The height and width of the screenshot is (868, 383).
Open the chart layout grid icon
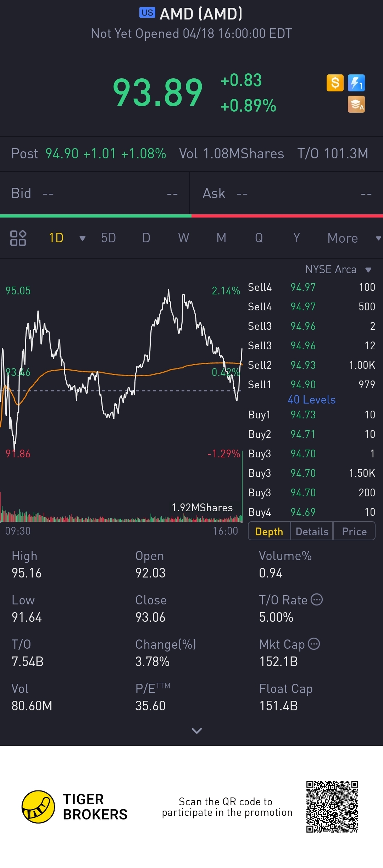[x=18, y=238]
